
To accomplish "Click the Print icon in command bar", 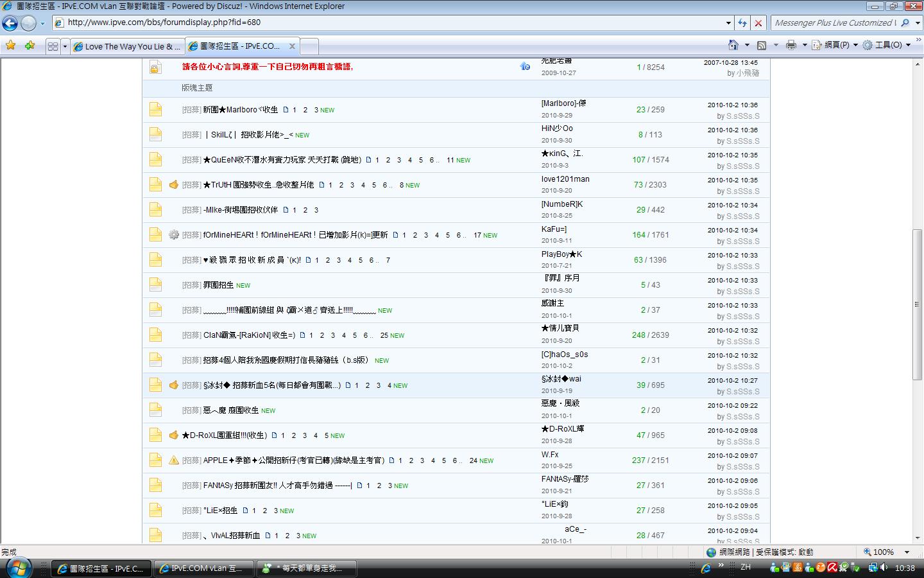I will coord(791,45).
